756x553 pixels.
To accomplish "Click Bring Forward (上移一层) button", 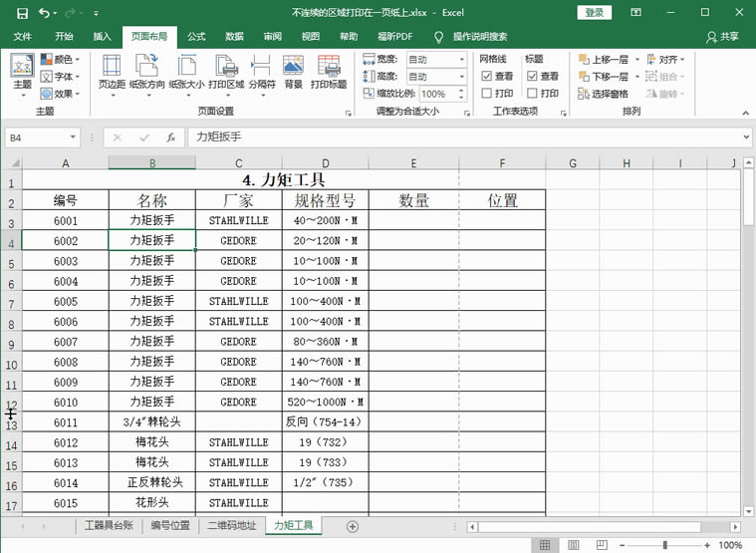I will [604, 60].
